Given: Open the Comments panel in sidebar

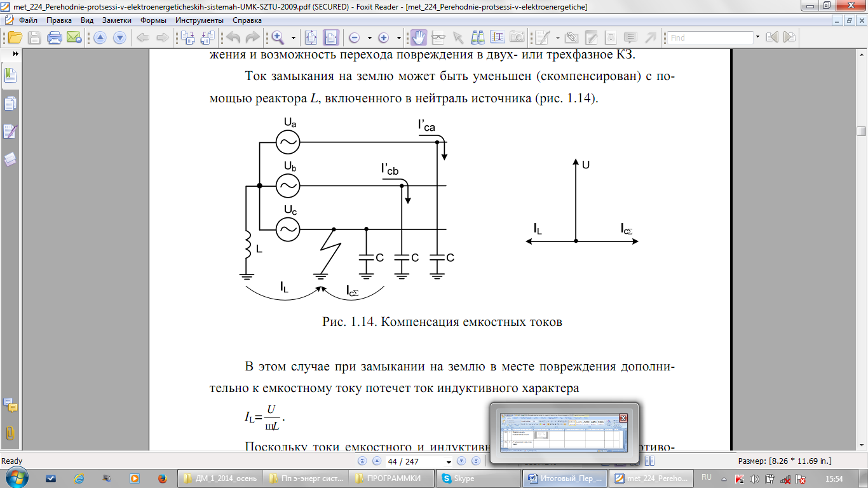Looking at the screenshot, I should (10, 405).
